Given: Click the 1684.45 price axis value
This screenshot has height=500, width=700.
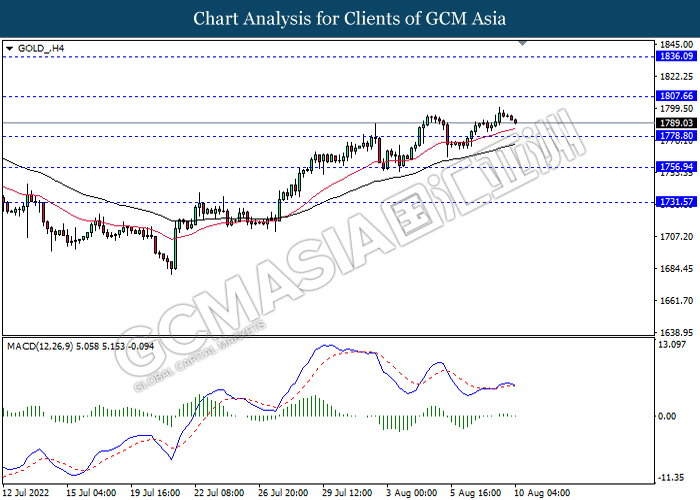Looking at the screenshot, I should (676, 269).
